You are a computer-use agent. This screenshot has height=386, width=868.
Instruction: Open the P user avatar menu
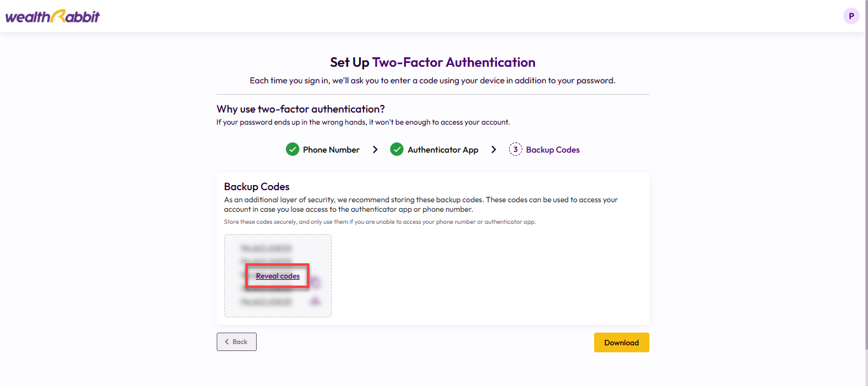click(x=851, y=16)
